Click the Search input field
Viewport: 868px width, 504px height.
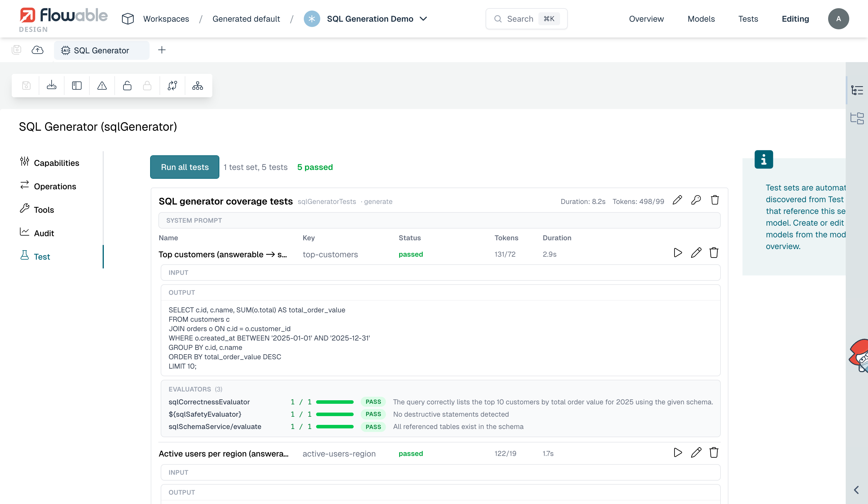pyautogui.click(x=526, y=18)
